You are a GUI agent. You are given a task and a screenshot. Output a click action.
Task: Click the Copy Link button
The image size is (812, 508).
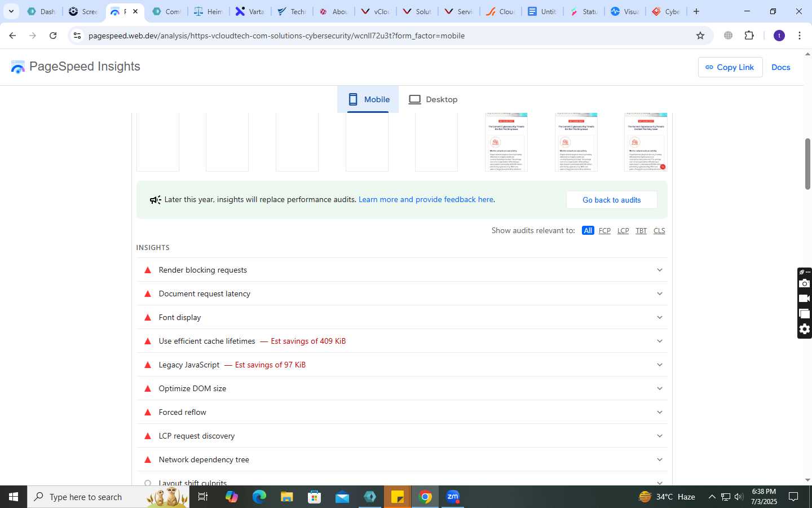(730, 67)
